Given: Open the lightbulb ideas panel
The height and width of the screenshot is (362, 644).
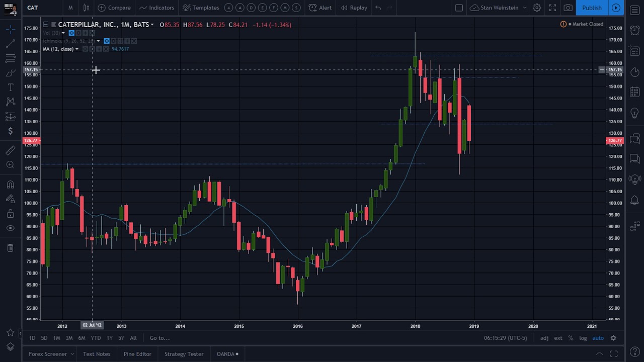Looking at the screenshot, I should [x=634, y=113].
